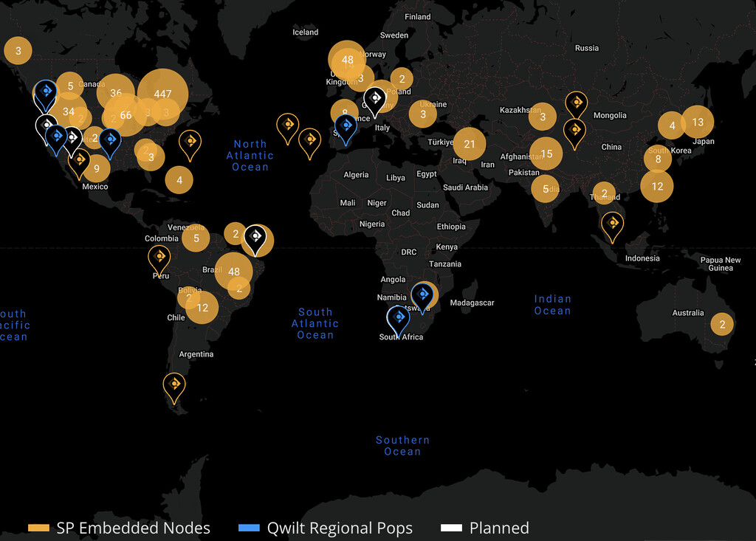
Task: Click the Saudi Arabia label
Action: point(465,187)
